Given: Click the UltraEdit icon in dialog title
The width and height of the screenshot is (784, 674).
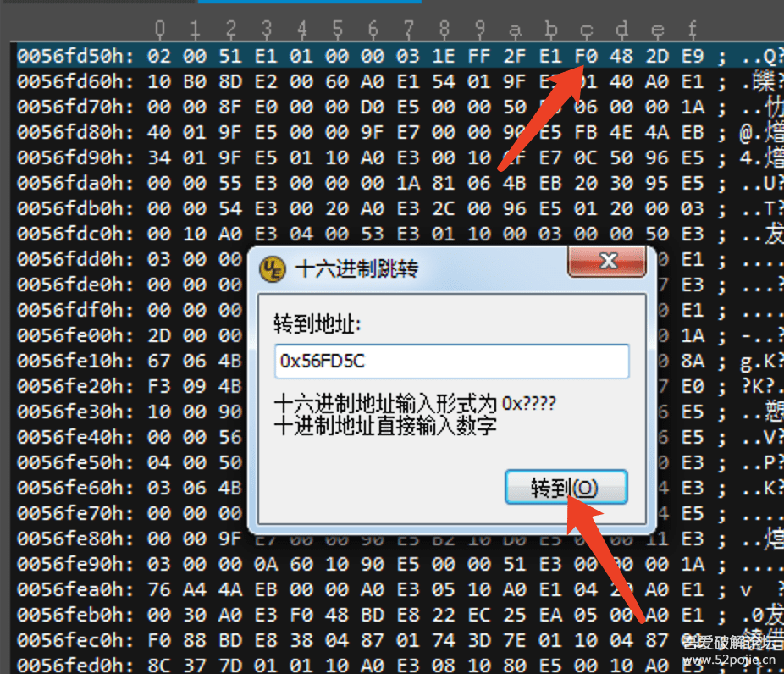Looking at the screenshot, I should [273, 269].
